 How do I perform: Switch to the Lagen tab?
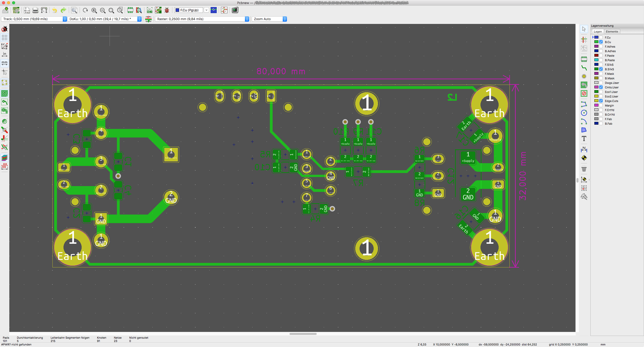(598, 31)
